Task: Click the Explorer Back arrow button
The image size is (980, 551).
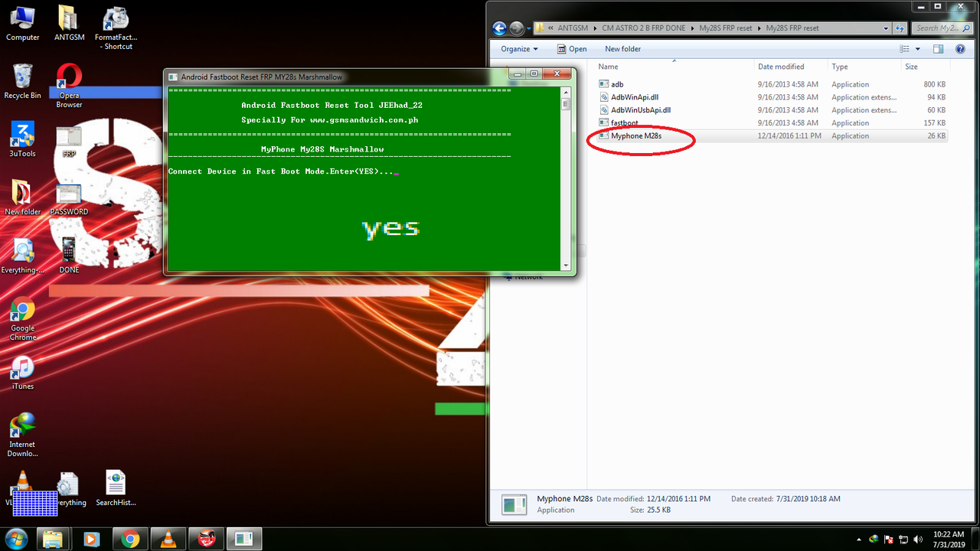Action: pos(500,28)
